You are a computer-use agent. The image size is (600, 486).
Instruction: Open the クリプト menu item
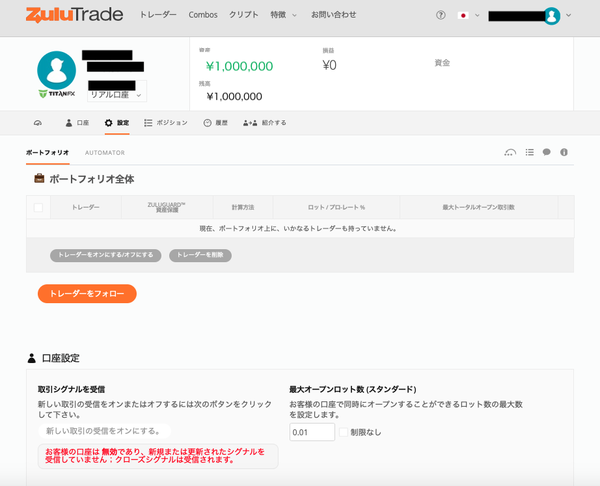[244, 15]
